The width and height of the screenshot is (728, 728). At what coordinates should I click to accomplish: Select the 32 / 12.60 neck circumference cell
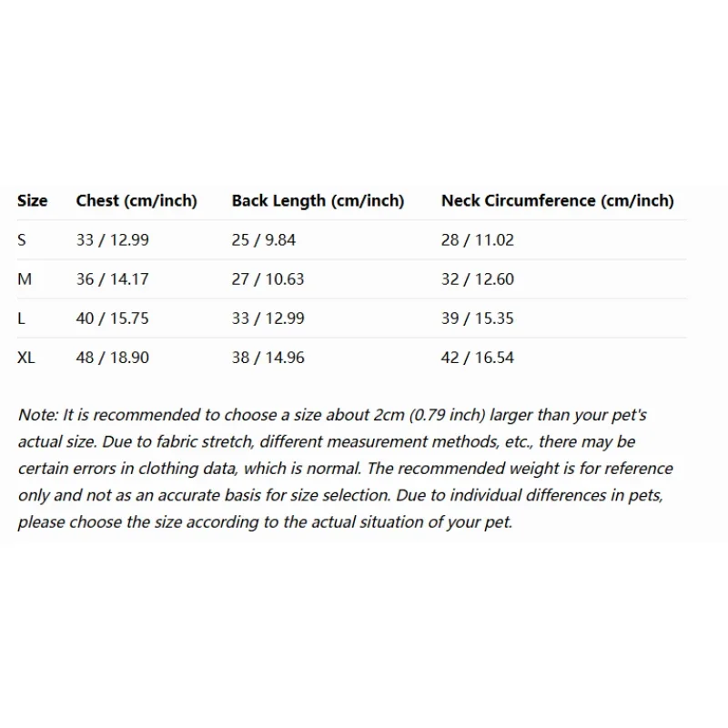tap(478, 279)
